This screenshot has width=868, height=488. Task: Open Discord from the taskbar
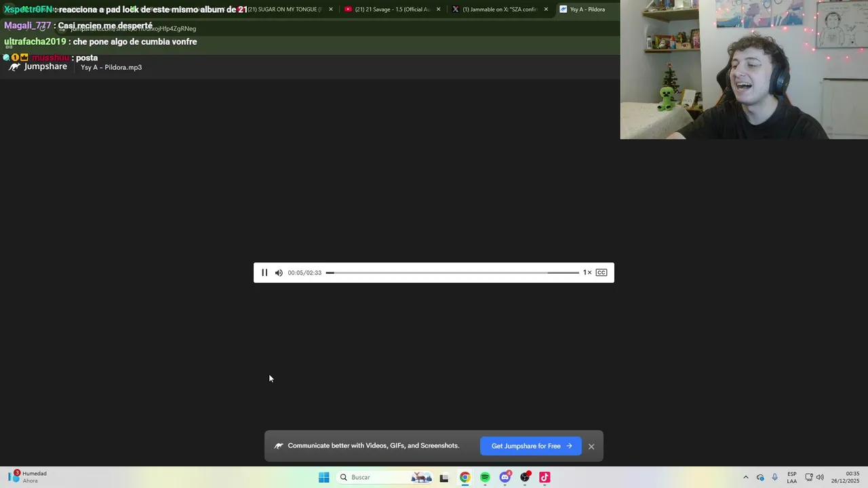[505, 478]
